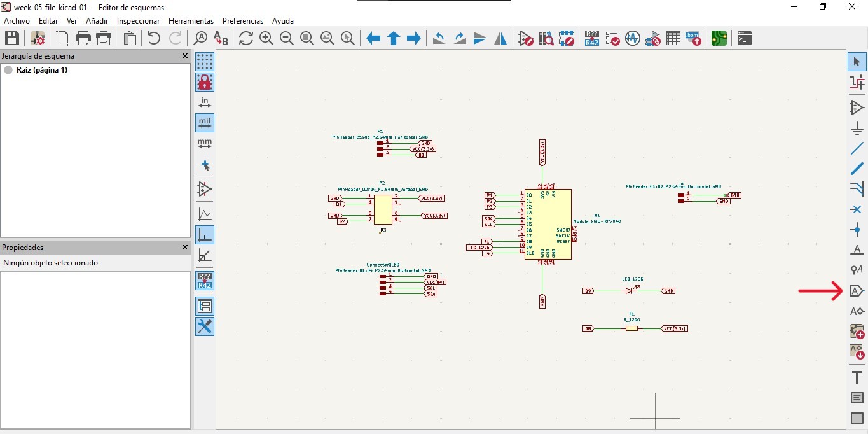Switch units to inches
This screenshot has height=434, width=868.
[x=205, y=102]
